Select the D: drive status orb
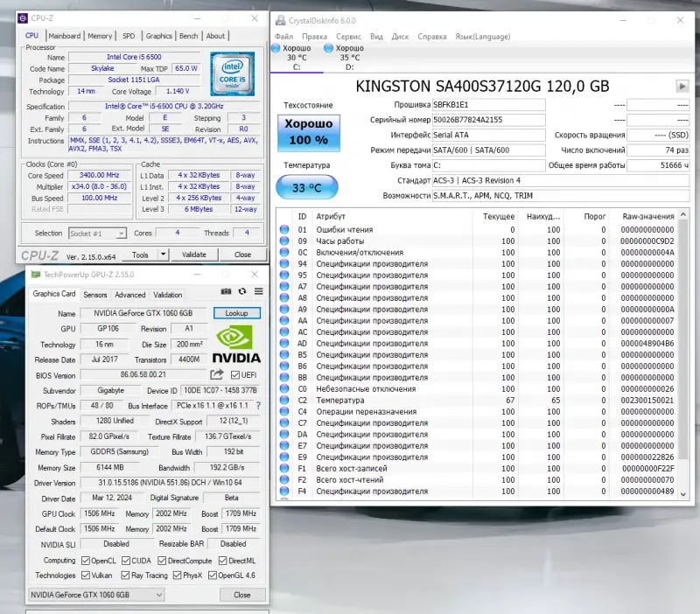 click(x=328, y=48)
